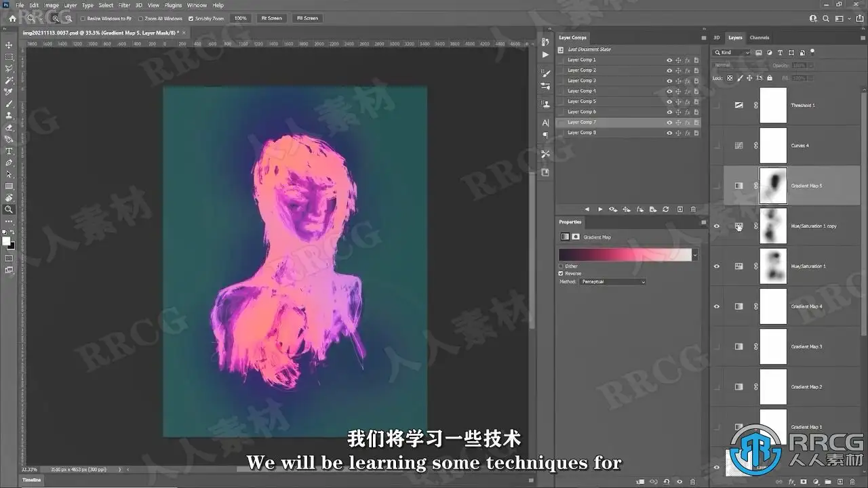This screenshot has width=868, height=488.
Task: Apply next layer comp arrow
Action: pos(600,209)
